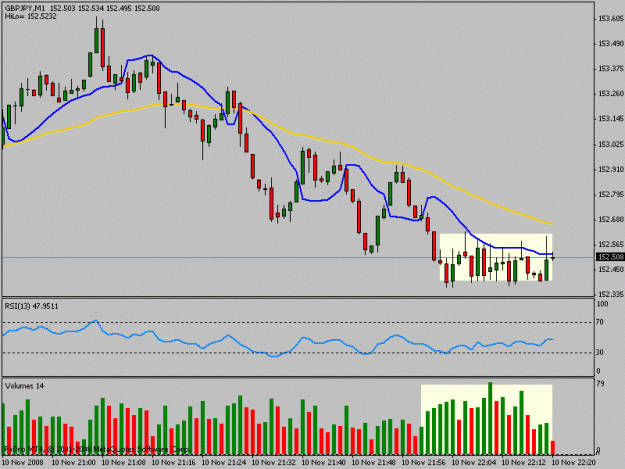Click the 152.450 price axis label
The height and width of the screenshot is (469, 625).
click(x=611, y=269)
